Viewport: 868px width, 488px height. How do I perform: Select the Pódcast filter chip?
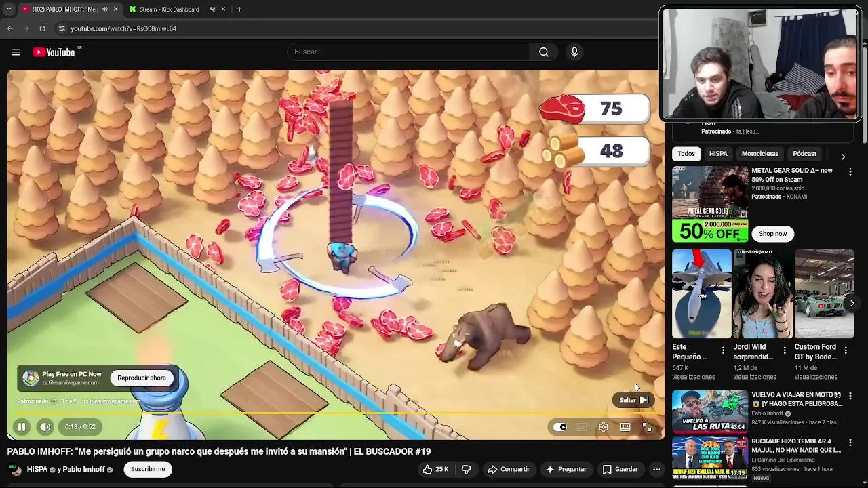[x=805, y=154]
